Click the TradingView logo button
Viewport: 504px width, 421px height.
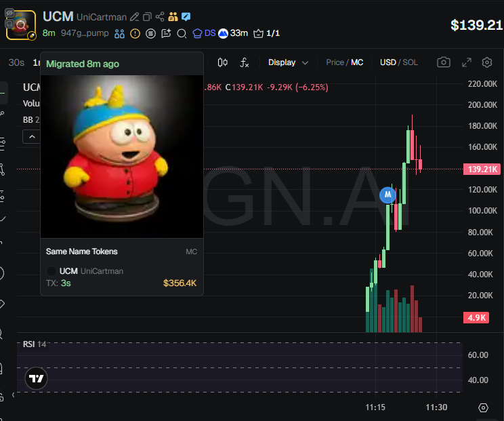pyautogui.click(x=36, y=378)
